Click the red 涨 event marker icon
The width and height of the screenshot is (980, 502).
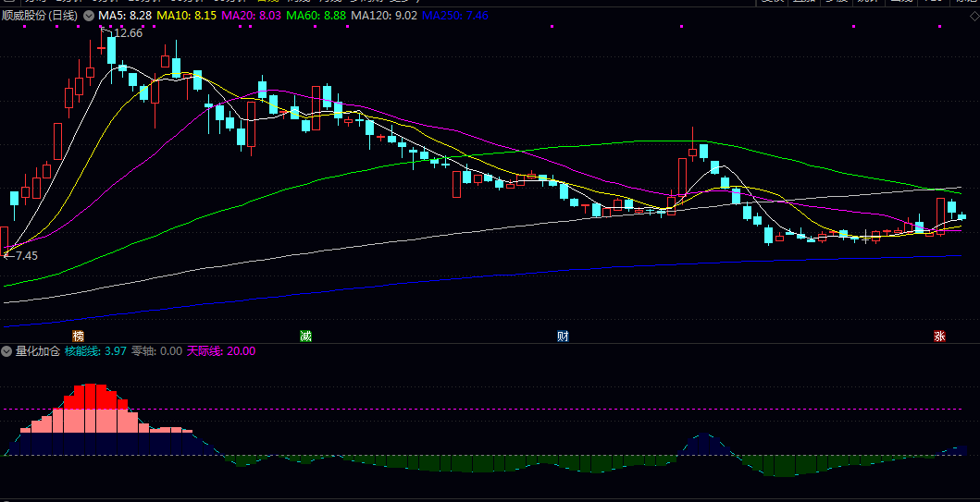click(x=939, y=337)
